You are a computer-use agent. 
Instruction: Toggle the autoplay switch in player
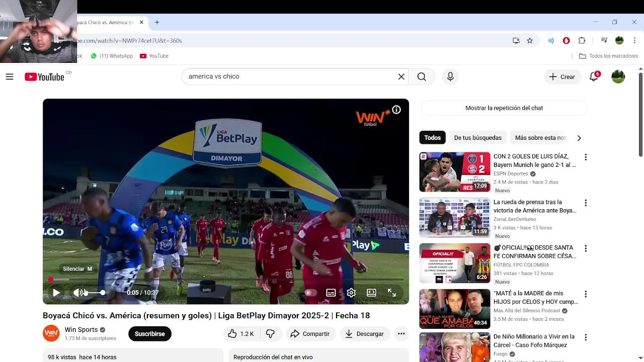[310, 293]
